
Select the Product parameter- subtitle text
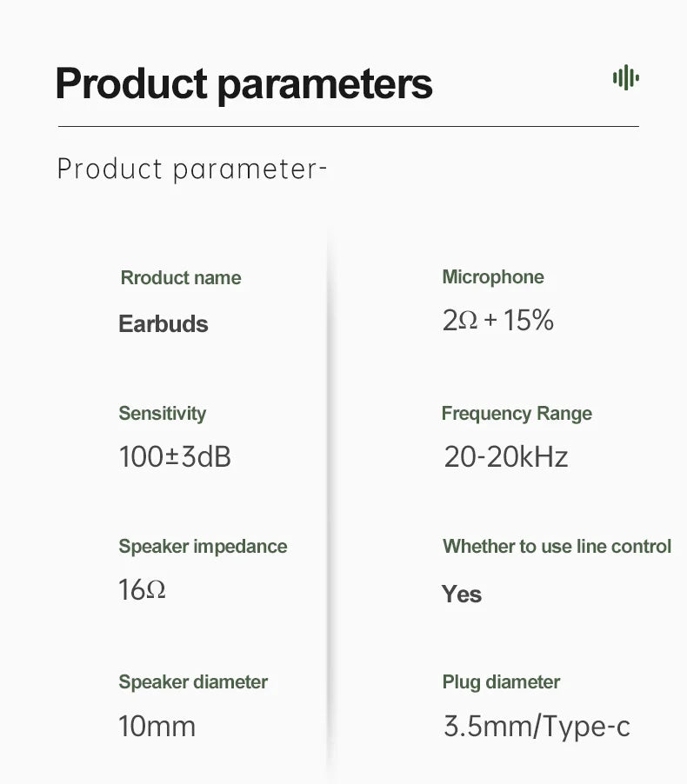pos(192,169)
